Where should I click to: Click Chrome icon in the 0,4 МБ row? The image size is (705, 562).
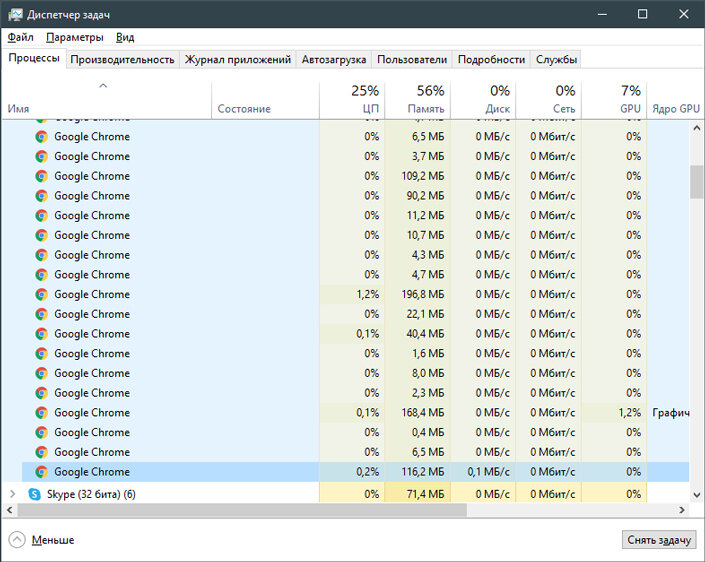point(41,432)
